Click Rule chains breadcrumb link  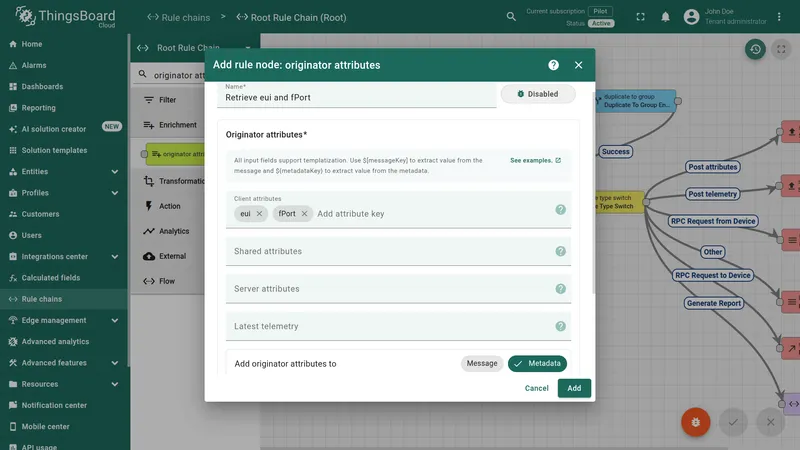click(x=179, y=17)
